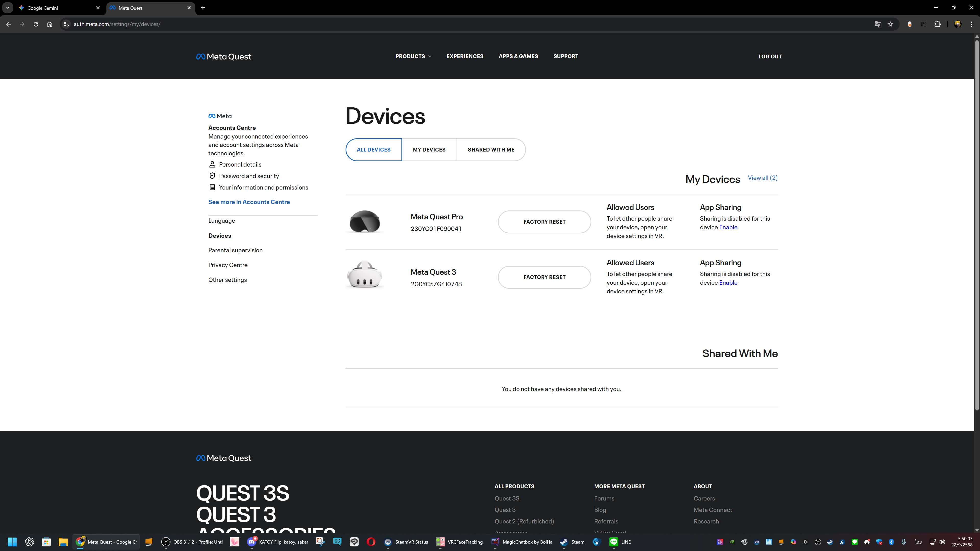Screen dimensions: 980x551
Task: Open the Chrome three-dot menu
Action: tap(971, 24)
